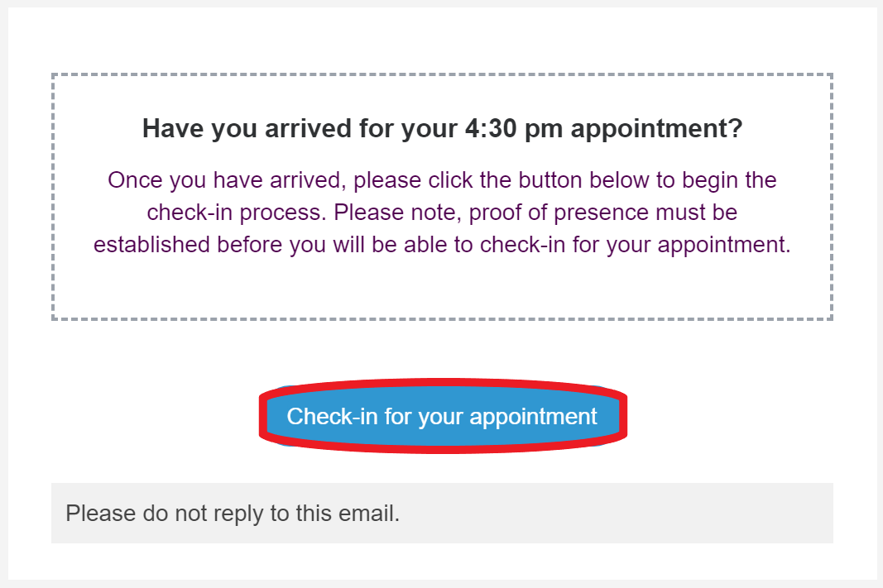Image resolution: width=883 pixels, height=588 pixels.
Task: Click the dashed border message box
Action: click(x=442, y=195)
